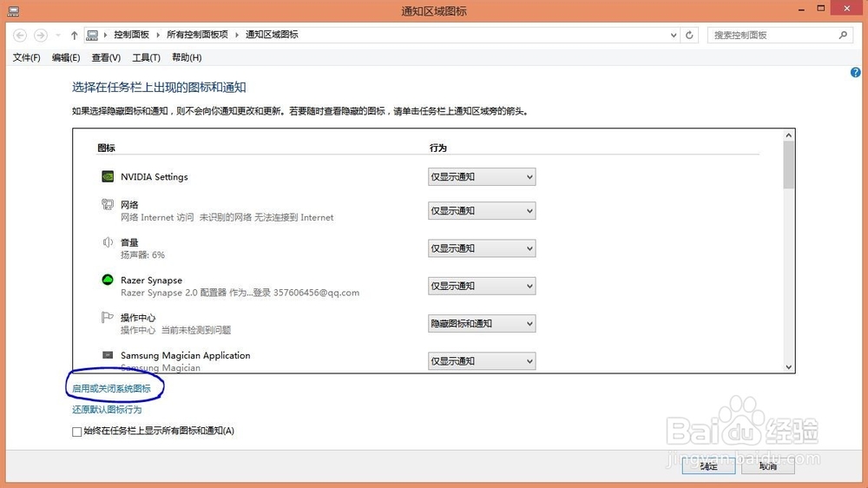
Task: Open the 编辑(E) menu
Action: pos(66,57)
